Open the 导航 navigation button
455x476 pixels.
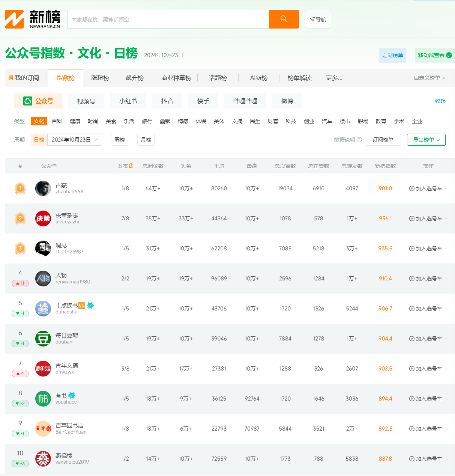tap(318, 19)
